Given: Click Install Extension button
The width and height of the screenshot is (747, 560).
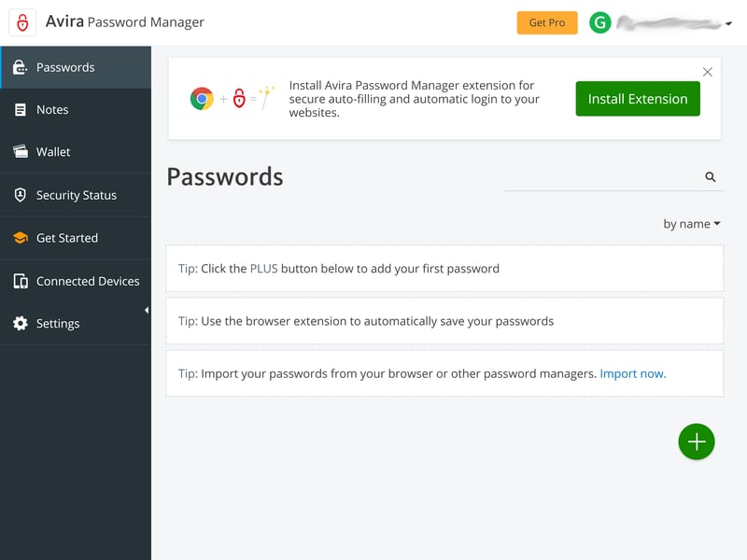Looking at the screenshot, I should (638, 99).
